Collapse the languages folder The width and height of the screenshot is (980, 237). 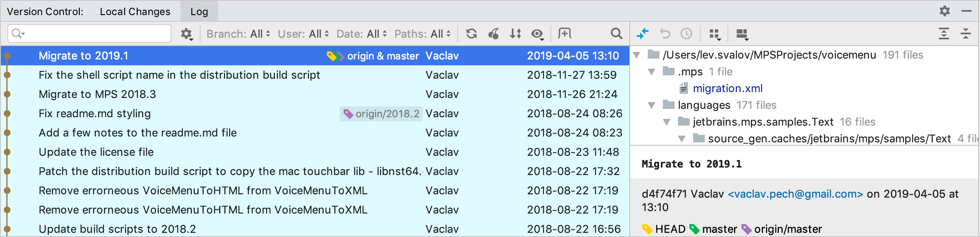click(x=652, y=106)
